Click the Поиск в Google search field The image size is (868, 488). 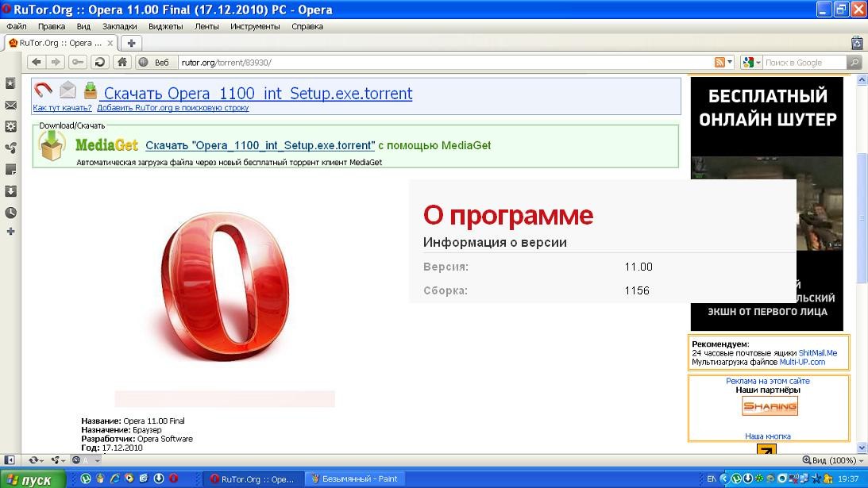[804, 62]
